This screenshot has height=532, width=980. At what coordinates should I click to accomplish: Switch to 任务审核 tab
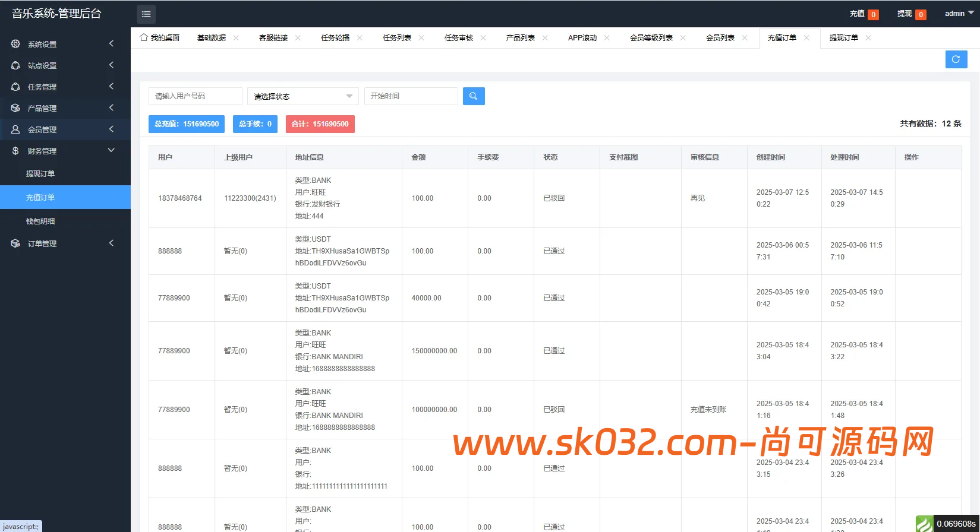(459, 38)
